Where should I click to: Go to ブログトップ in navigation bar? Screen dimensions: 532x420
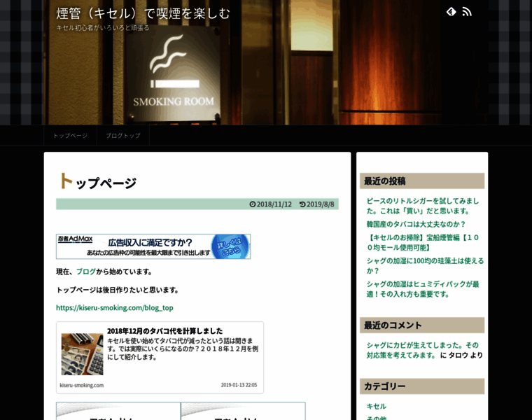(x=123, y=135)
